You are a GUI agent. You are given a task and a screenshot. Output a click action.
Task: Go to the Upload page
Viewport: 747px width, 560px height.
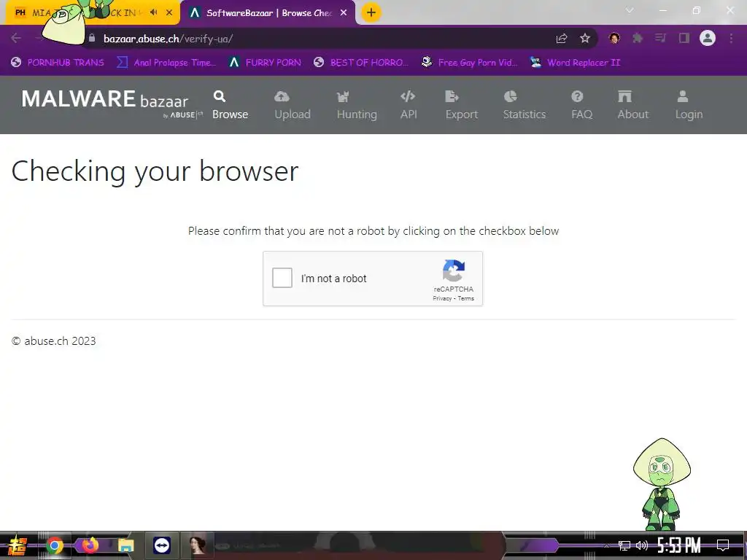click(x=293, y=106)
